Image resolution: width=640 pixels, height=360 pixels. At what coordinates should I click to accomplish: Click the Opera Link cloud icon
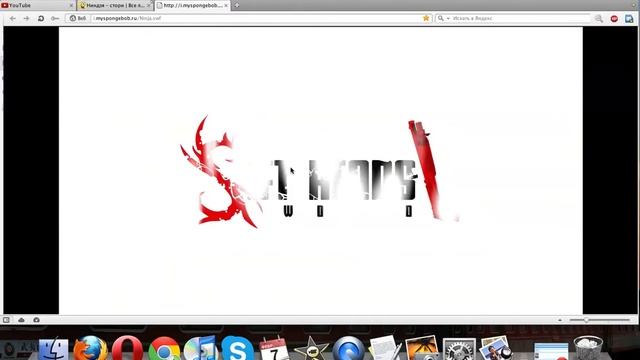[21, 320]
